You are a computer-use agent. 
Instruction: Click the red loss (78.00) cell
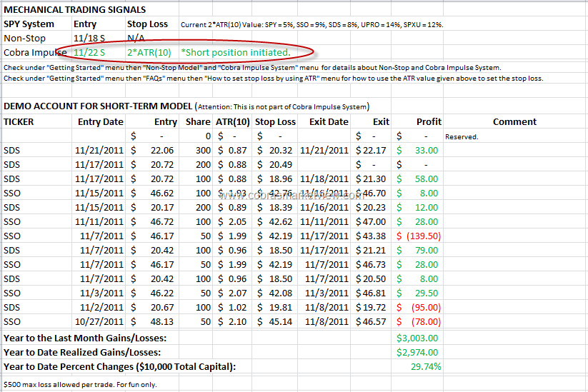pos(419,321)
